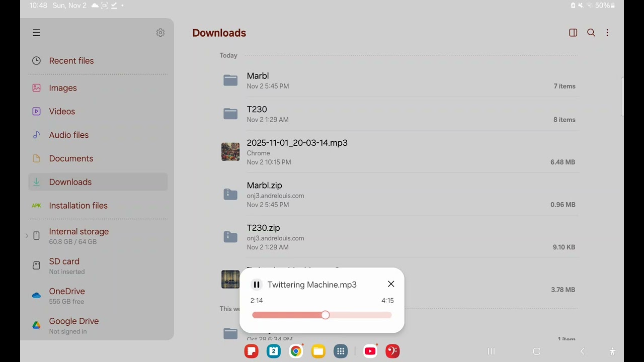The image size is (644, 362).
Task: Click the Downloads arrow icon
Action: [x=36, y=182]
